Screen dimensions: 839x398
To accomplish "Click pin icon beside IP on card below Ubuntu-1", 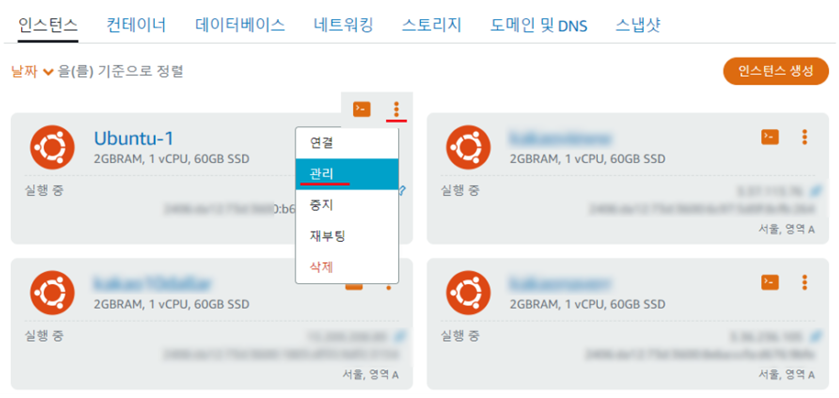I will (400, 336).
